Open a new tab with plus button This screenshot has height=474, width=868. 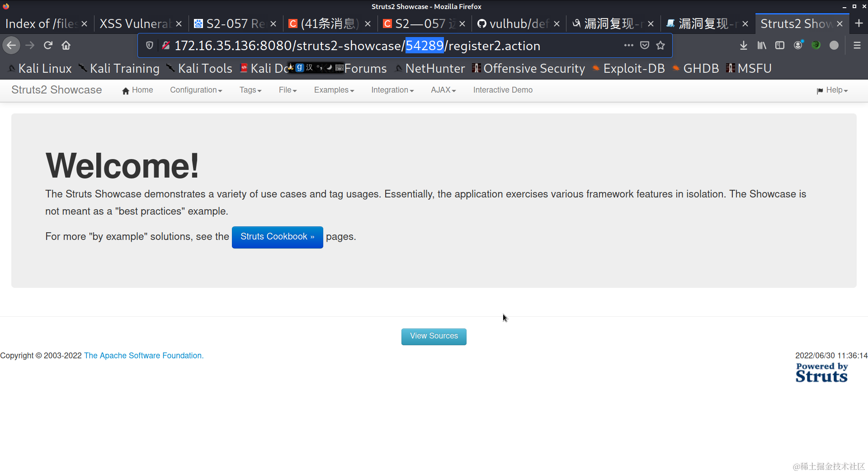point(859,23)
